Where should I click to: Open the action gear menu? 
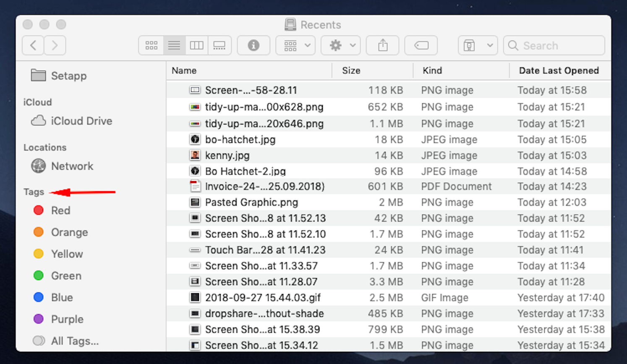[x=340, y=45]
